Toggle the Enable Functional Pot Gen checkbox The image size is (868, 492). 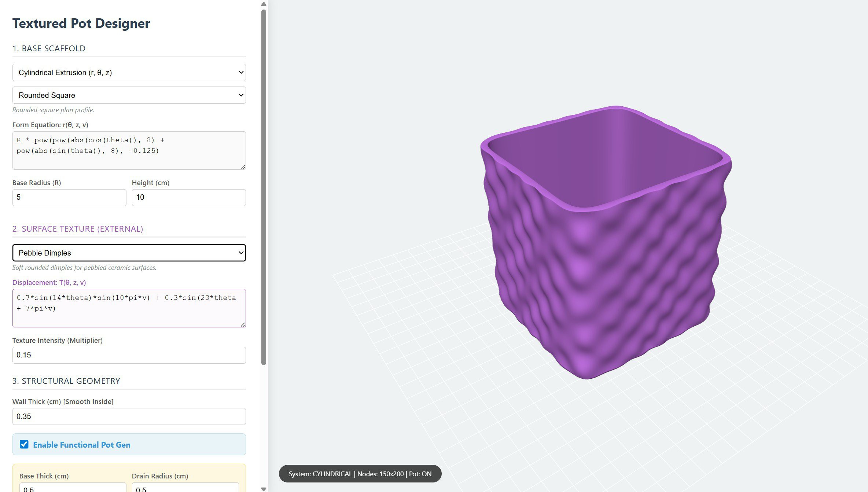24,444
